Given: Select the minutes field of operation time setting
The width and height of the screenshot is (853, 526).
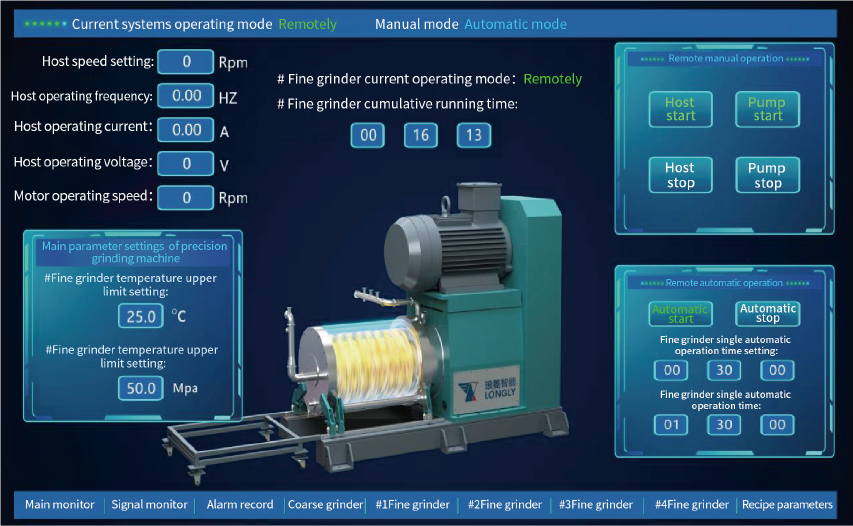Looking at the screenshot, I should point(724,370).
